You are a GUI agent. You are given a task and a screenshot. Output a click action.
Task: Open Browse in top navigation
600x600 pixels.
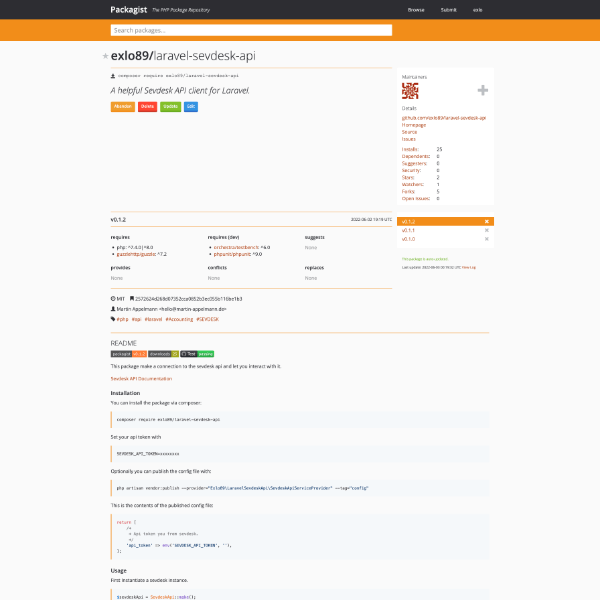416,10
